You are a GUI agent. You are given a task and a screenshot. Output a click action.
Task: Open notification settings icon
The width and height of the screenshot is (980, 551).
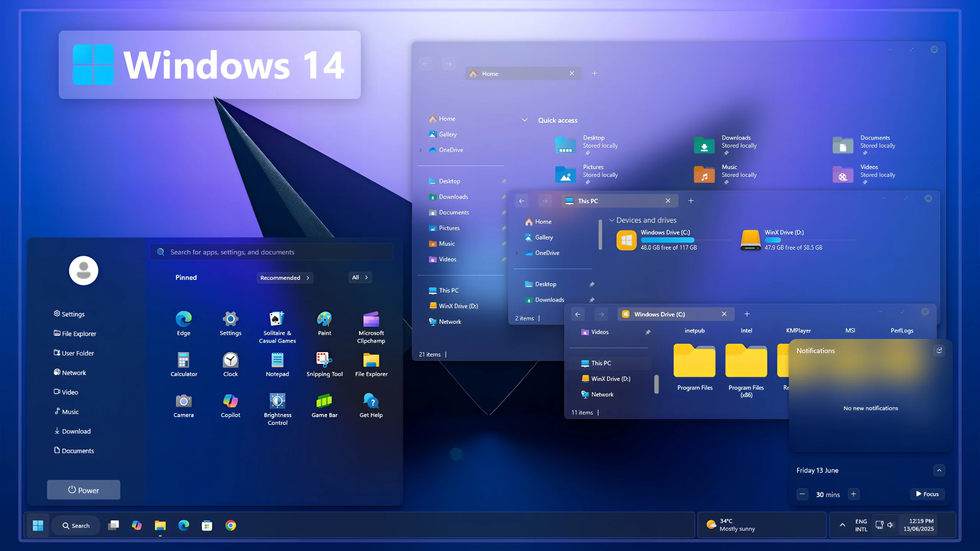pyautogui.click(x=939, y=350)
